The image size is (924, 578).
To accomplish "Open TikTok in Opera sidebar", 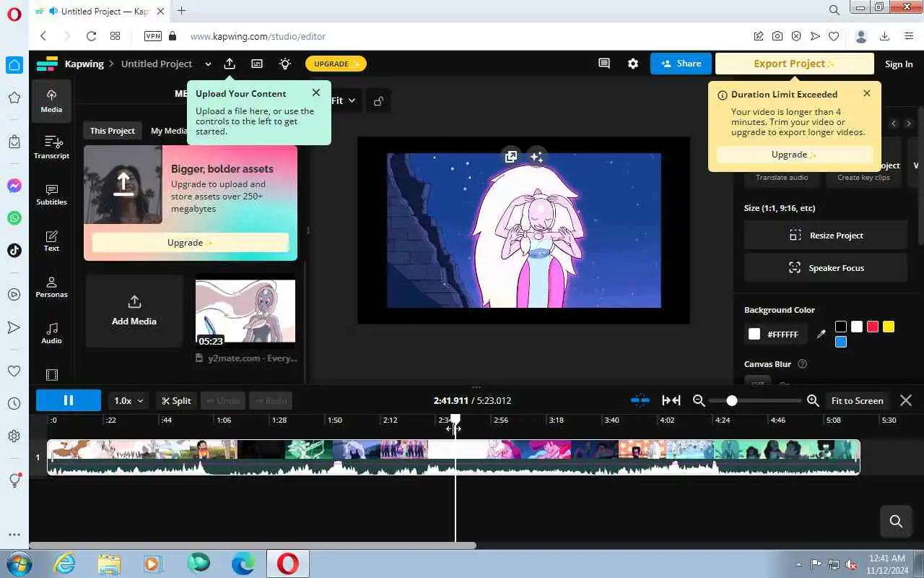I will pos(14,250).
